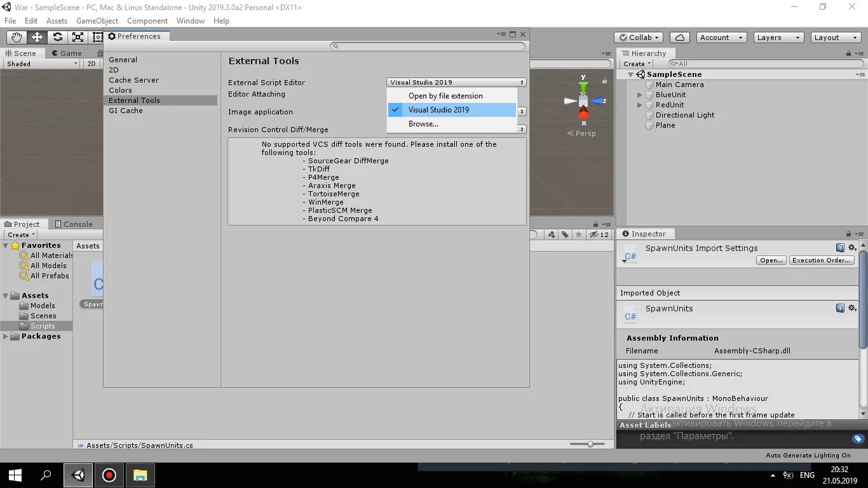Select the Hand tool in the toolbar
Screen dimensions: 868x488
[17, 37]
